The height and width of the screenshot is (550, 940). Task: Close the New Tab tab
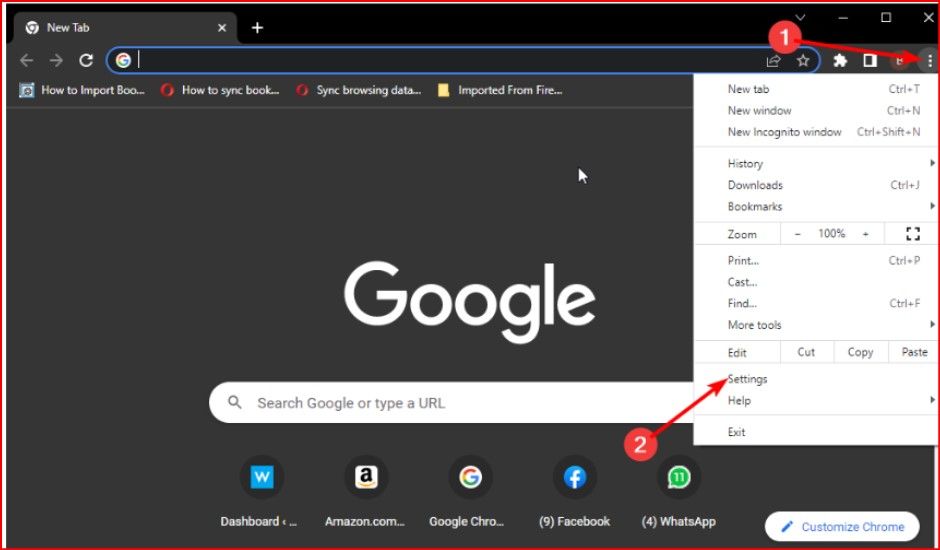tap(222, 28)
